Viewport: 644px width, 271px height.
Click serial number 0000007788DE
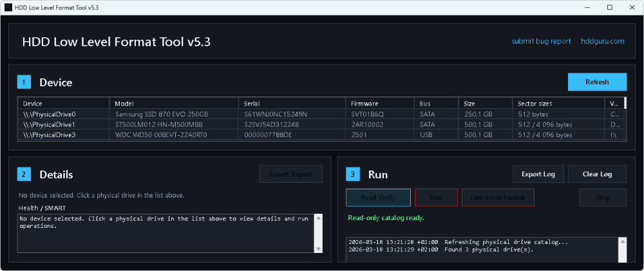point(268,135)
